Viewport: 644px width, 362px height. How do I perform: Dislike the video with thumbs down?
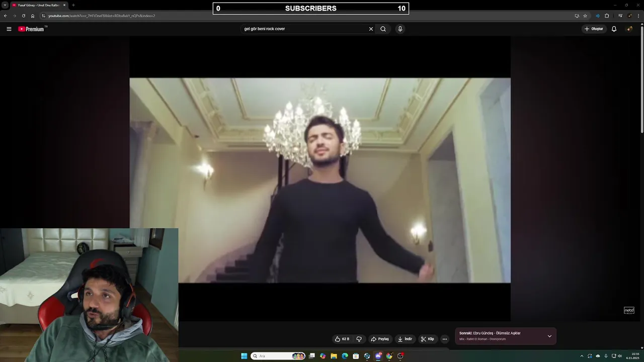pyautogui.click(x=359, y=339)
